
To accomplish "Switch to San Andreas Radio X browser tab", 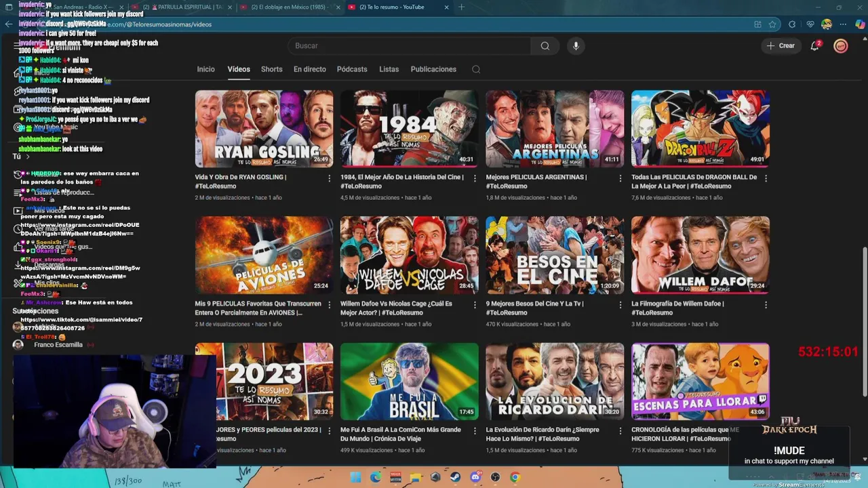I will pos(75,7).
